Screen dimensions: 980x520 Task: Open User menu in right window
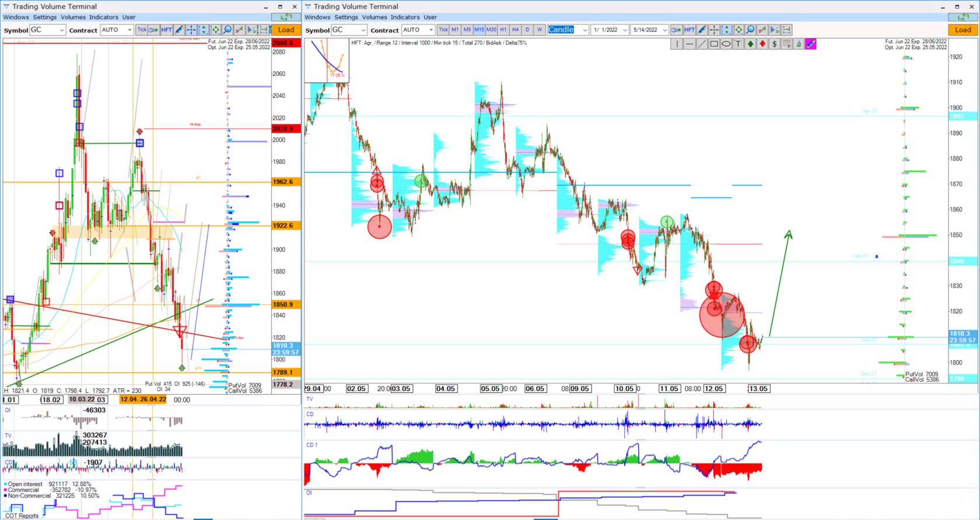(430, 17)
